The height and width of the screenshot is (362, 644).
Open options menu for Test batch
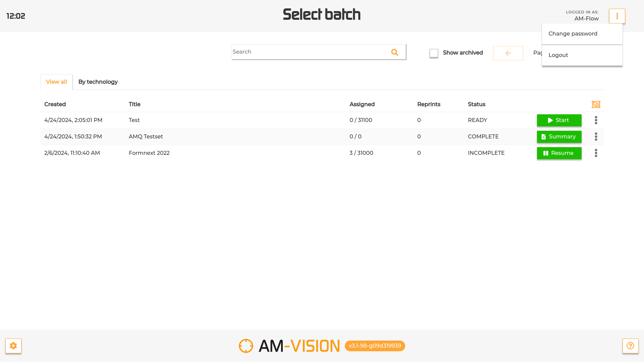click(596, 120)
